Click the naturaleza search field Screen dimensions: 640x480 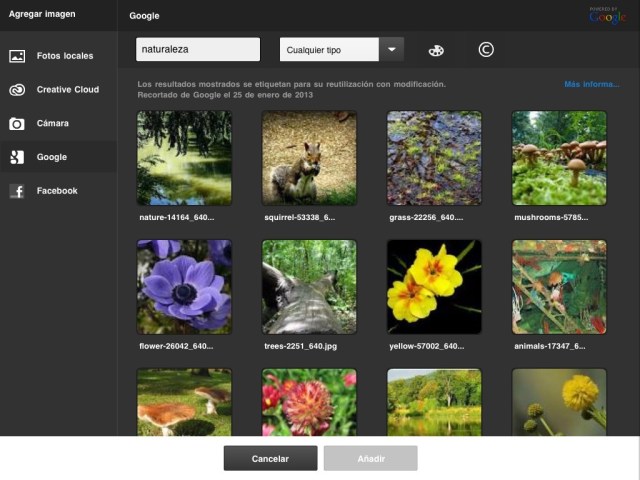point(197,49)
